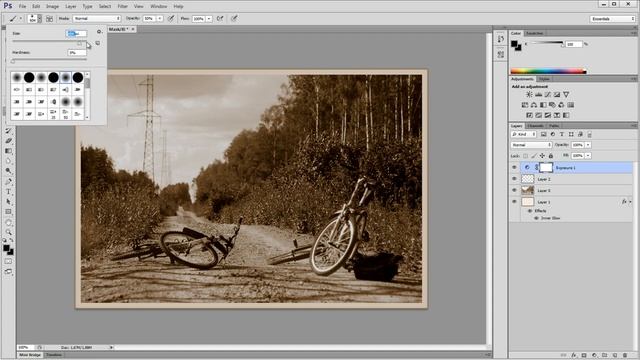The width and height of the screenshot is (640, 360).
Task: Select the Pen tool
Action: pos(8,181)
